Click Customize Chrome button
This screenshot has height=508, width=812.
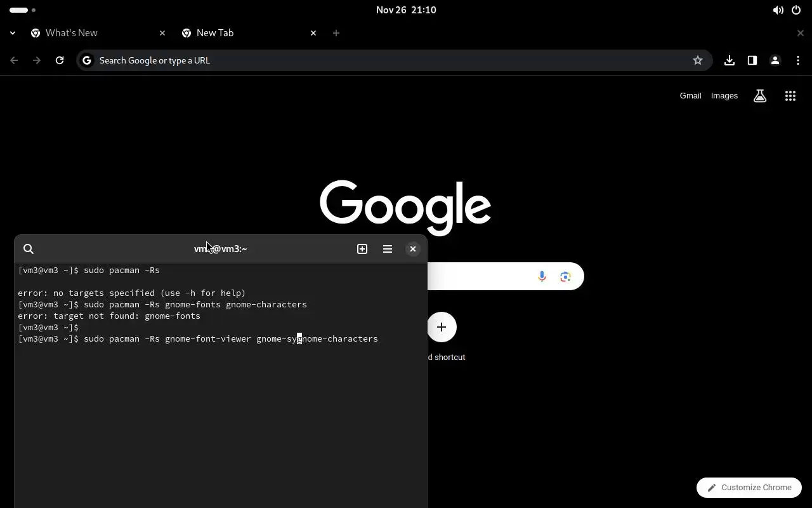749,488
